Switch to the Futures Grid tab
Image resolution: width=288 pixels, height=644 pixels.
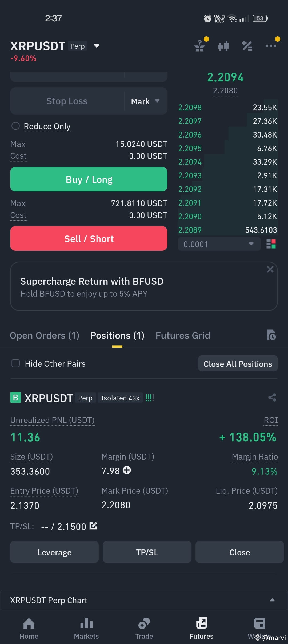tap(183, 335)
